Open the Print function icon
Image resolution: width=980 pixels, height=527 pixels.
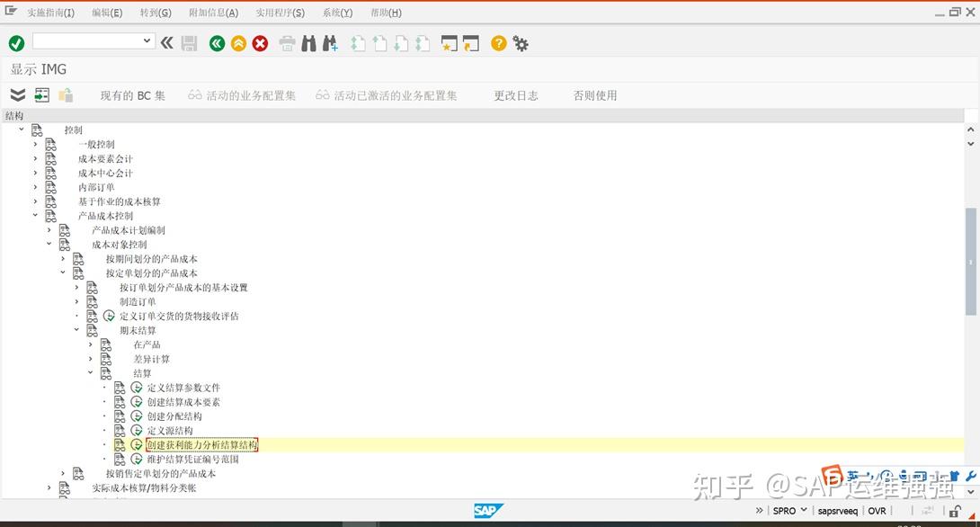tap(286, 43)
